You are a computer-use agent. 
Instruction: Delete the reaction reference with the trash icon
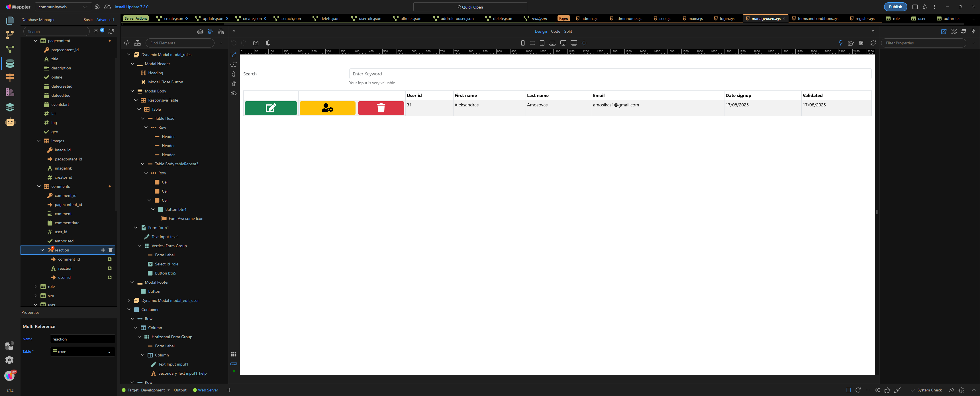point(111,250)
